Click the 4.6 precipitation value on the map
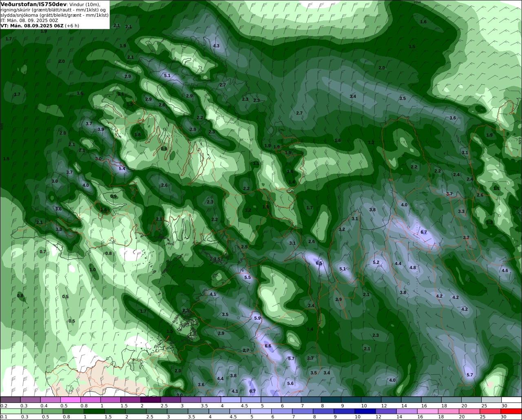The width and height of the screenshot is (522, 420). (505, 270)
